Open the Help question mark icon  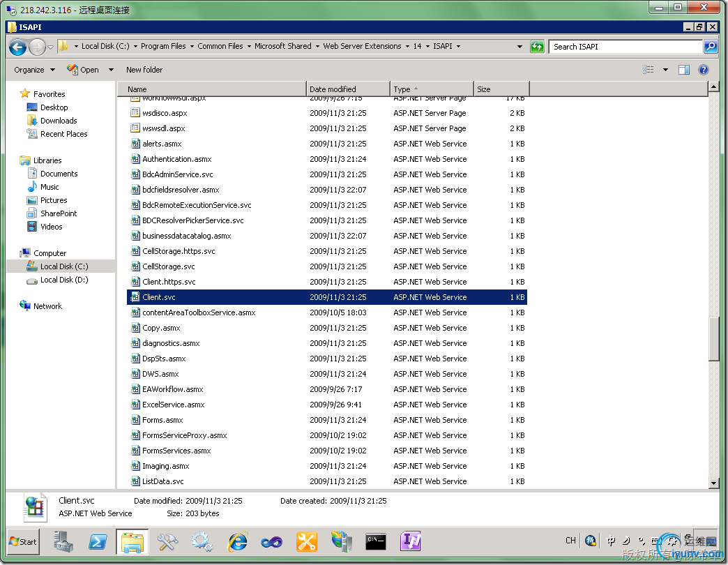(x=704, y=70)
